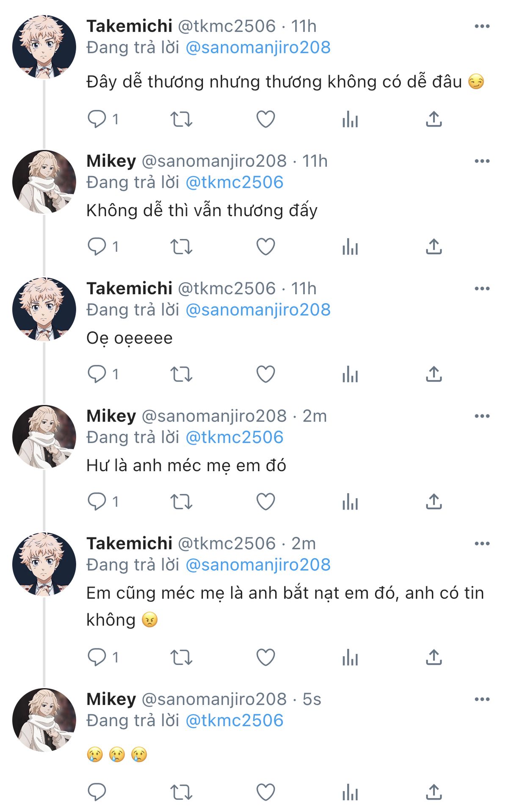
Task: Open more options for Takemichi's "Đây dễ thương" tweet
Action: point(482,26)
